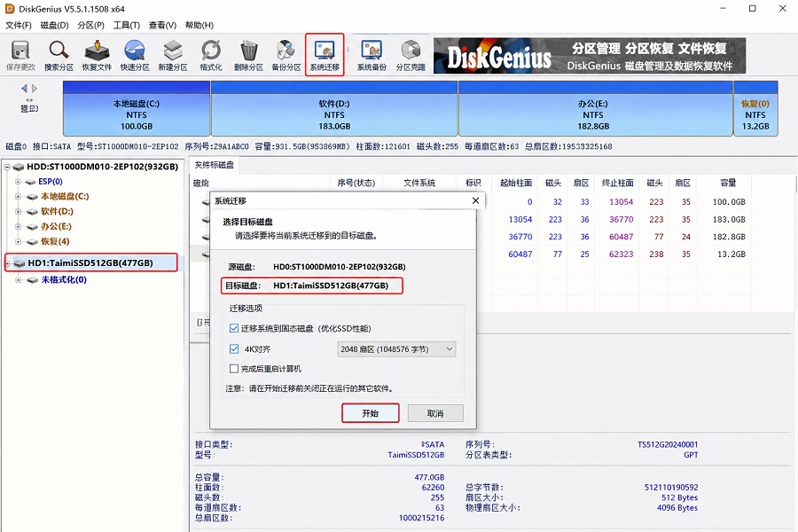
Task: Click the Save Changes (保存更改) toolbar icon
Action: pyautogui.click(x=21, y=56)
